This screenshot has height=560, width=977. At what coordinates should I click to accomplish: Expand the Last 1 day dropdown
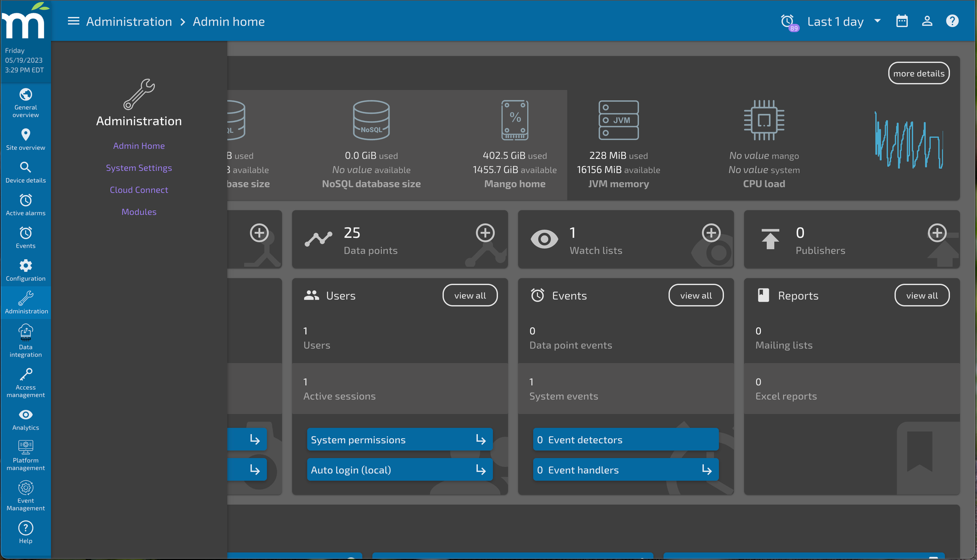click(844, 21)
